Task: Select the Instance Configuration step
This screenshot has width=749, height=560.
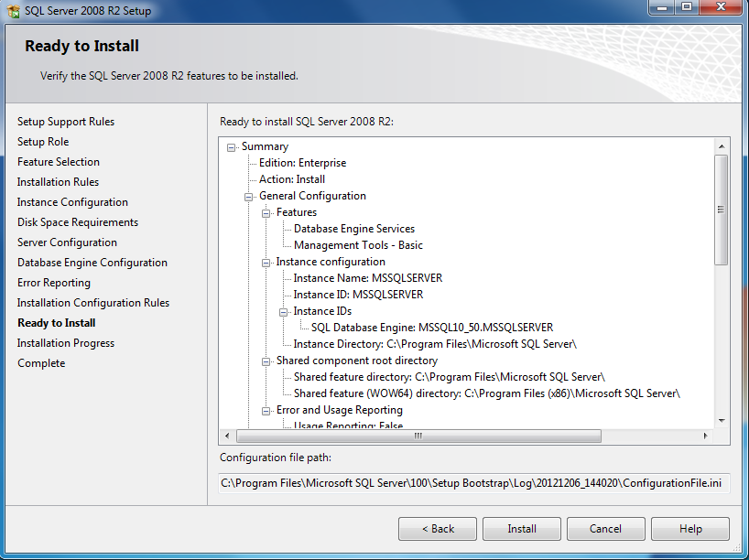Action: (72, 202)
